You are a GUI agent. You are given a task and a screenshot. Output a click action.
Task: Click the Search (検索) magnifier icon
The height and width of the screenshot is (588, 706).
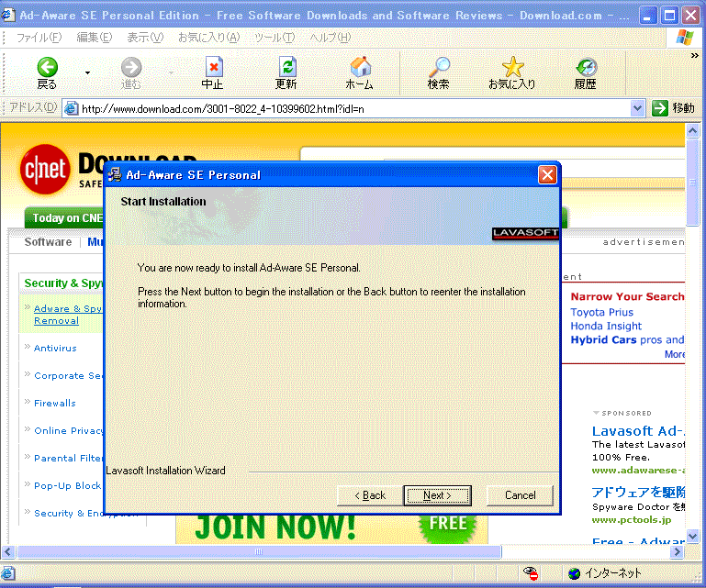click(439, 67)
